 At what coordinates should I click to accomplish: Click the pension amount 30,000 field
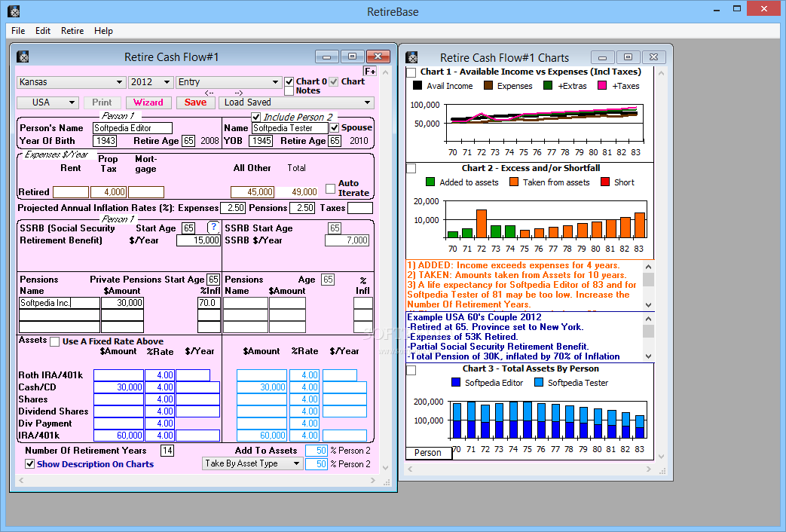[x=122, y=303]
